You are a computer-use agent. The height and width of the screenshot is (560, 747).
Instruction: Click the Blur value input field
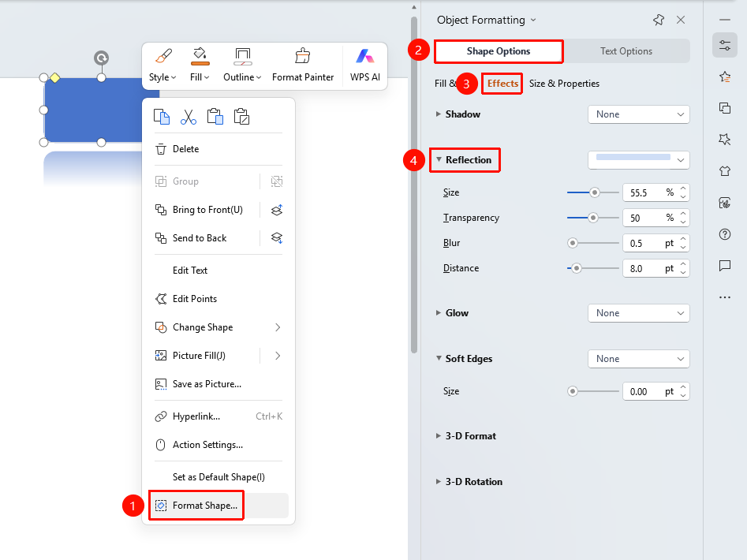point(644,244)
